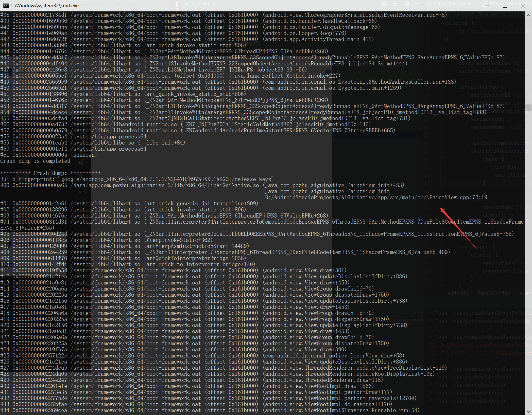The height and width of the screenshot is (415, 532).
Task: Click the title text C:\Windows\system32\cmd.exe
Action: coord(44,6)
